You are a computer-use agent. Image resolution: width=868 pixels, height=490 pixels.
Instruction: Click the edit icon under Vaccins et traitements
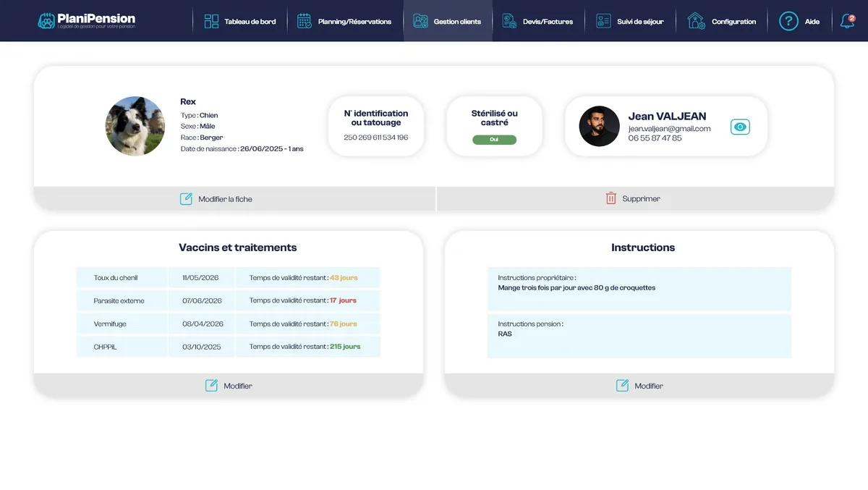211,386
